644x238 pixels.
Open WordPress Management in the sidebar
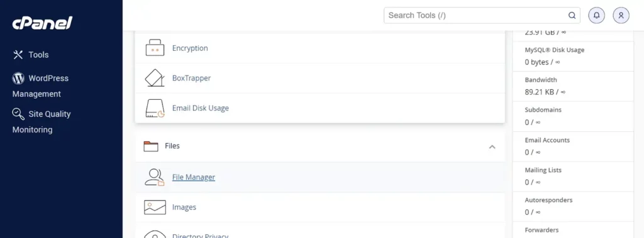click(x=40, y=86)
